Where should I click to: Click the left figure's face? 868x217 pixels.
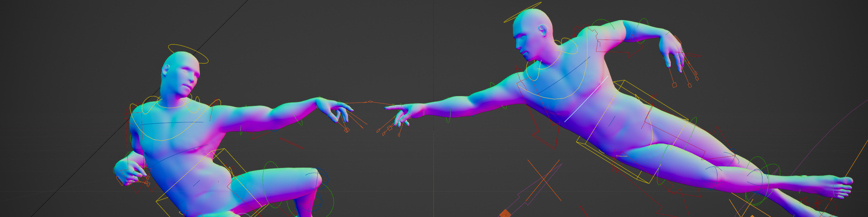[x=186, y=78]
